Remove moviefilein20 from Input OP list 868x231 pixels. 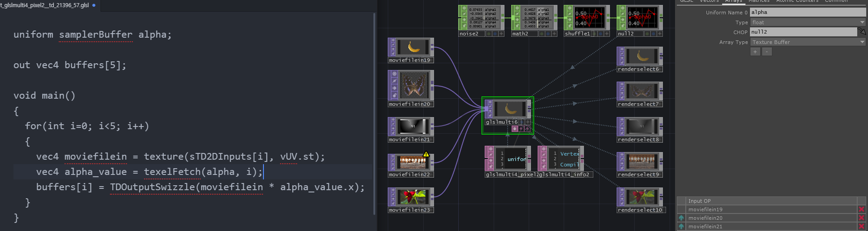[x=861, y=218]
